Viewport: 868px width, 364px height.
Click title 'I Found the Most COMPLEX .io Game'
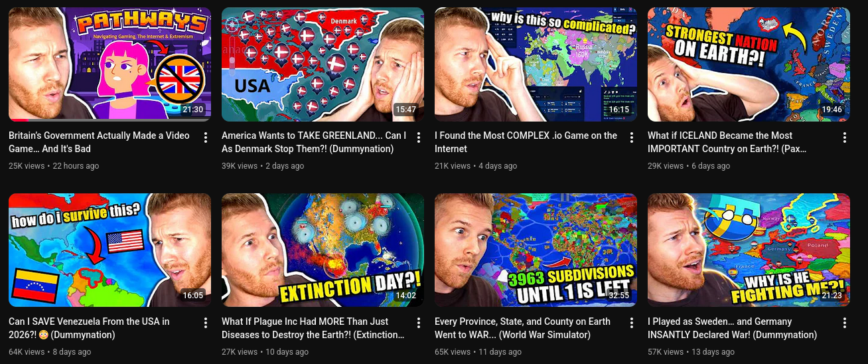click(x=526, y=142)
